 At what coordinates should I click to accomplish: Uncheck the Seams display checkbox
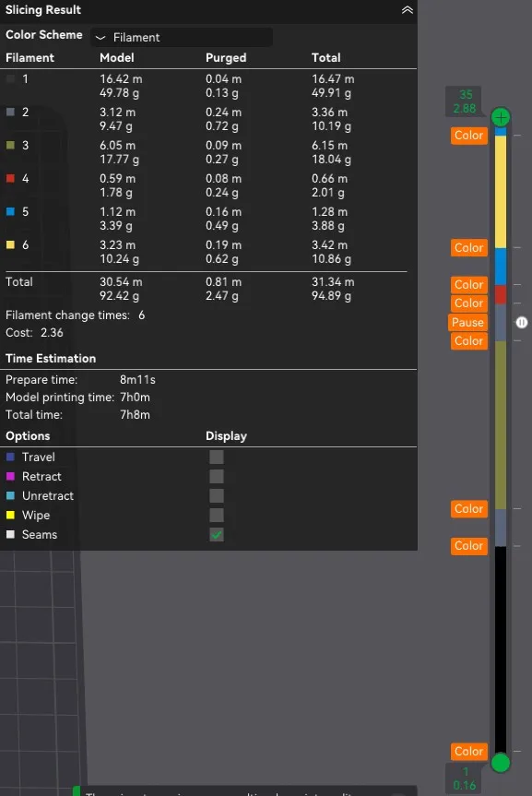click(217, 535)
